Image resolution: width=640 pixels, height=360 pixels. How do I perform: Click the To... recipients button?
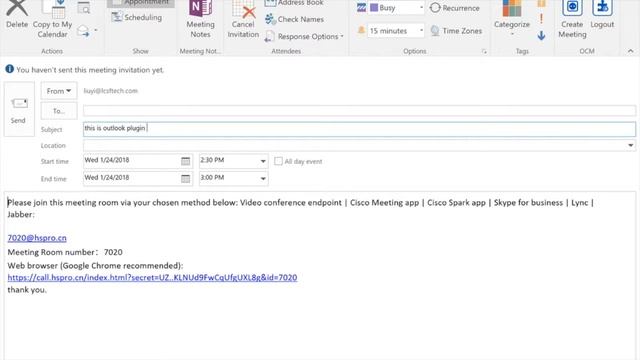coord(59,111)
